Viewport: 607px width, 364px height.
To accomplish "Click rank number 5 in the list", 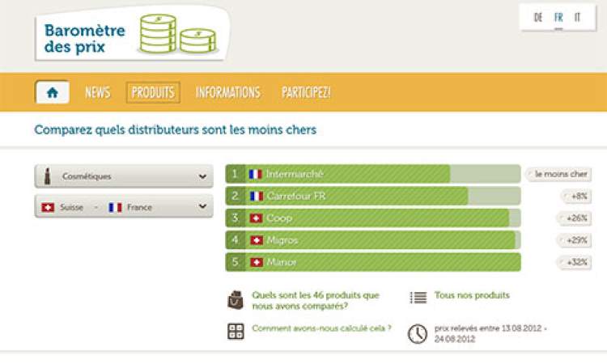I will (x=235, y=262).
